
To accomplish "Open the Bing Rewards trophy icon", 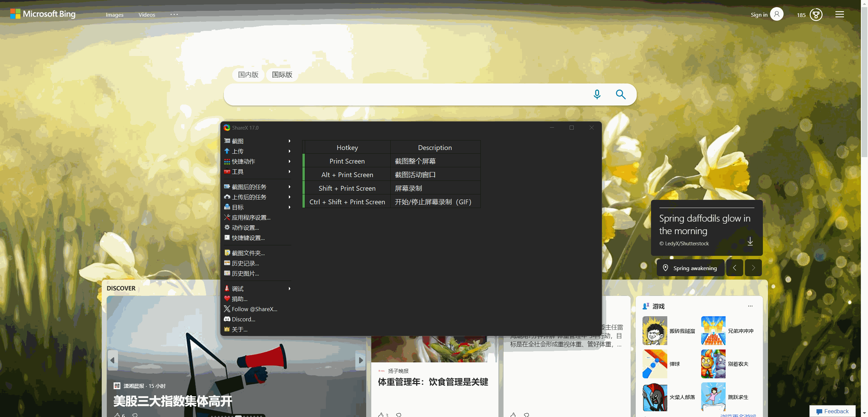I will click(816, 15).
